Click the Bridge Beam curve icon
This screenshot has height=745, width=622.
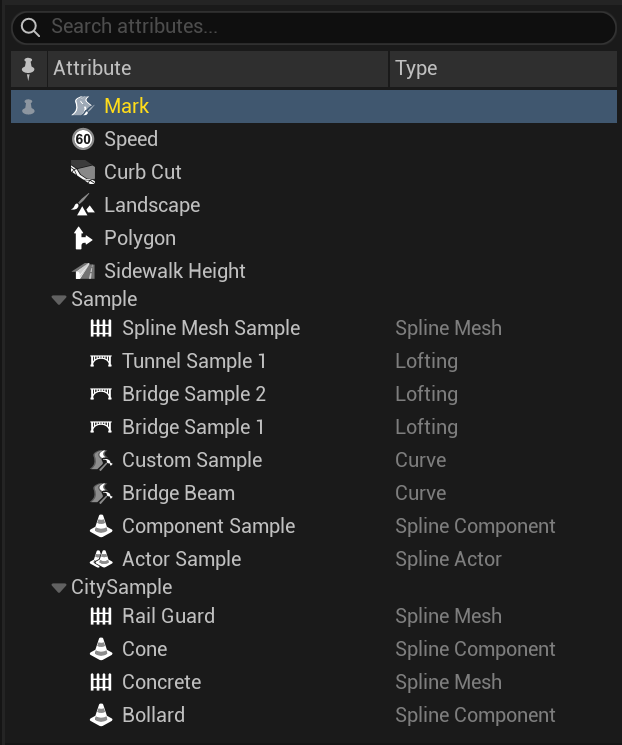coord(101,493)
